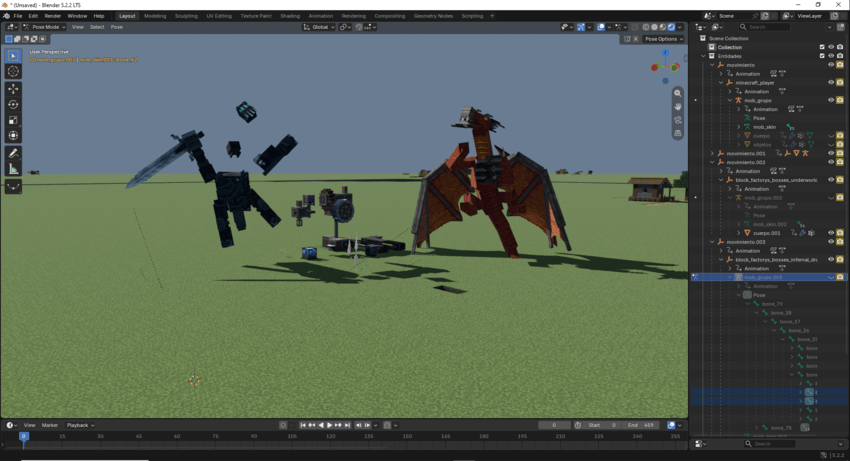Screen dimensions: 850x461
Task: Click the viewport zoom magnifier icon
Action: click(678, 93)
